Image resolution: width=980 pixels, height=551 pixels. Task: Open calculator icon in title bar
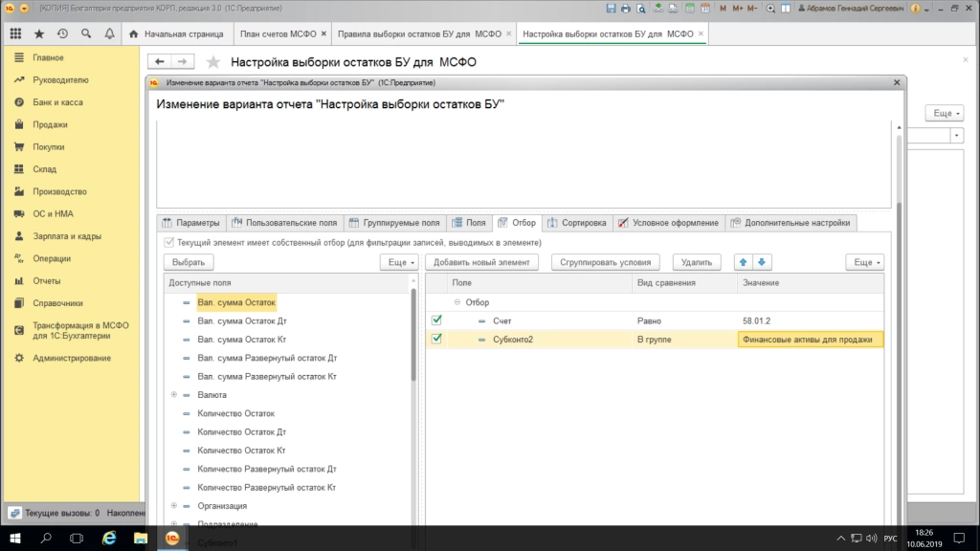click(x=689, y=8)
